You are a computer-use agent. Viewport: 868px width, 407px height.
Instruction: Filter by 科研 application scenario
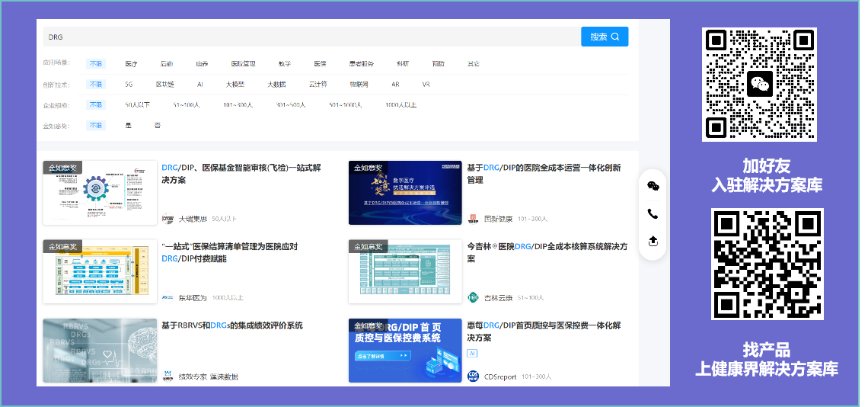click(x=403, y=64)
